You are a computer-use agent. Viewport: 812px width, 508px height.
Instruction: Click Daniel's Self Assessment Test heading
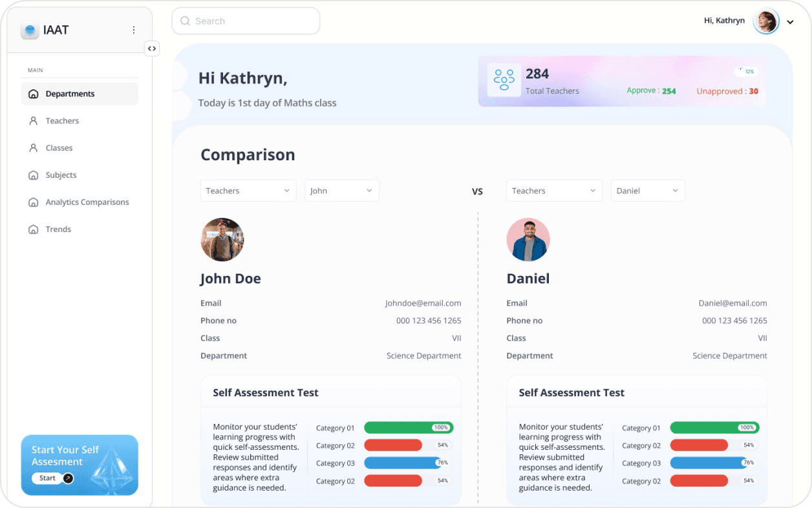[572, 392]
